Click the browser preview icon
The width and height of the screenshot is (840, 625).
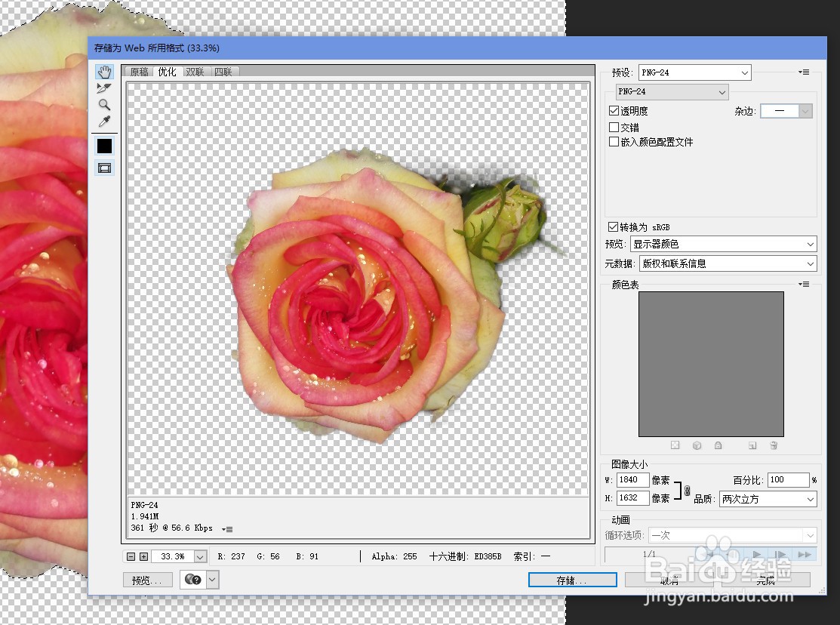tap(193, 580)
